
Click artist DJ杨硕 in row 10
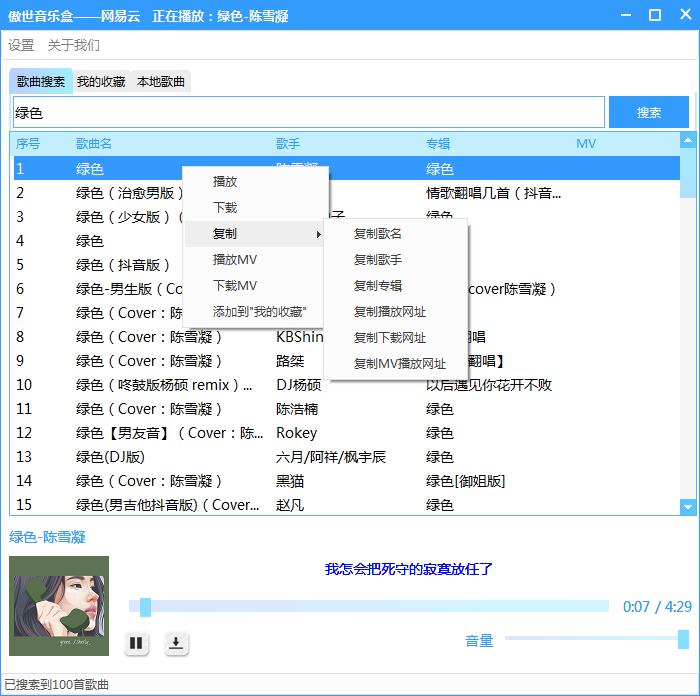point(299,385)
